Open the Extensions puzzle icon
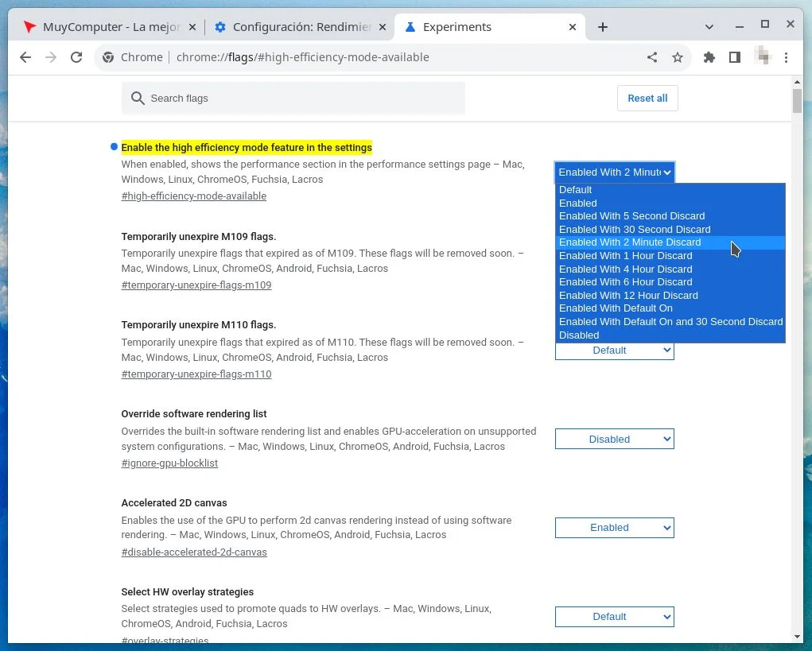Image resolution: width=812 pixels, height=651 pixels. click(709, 57)
